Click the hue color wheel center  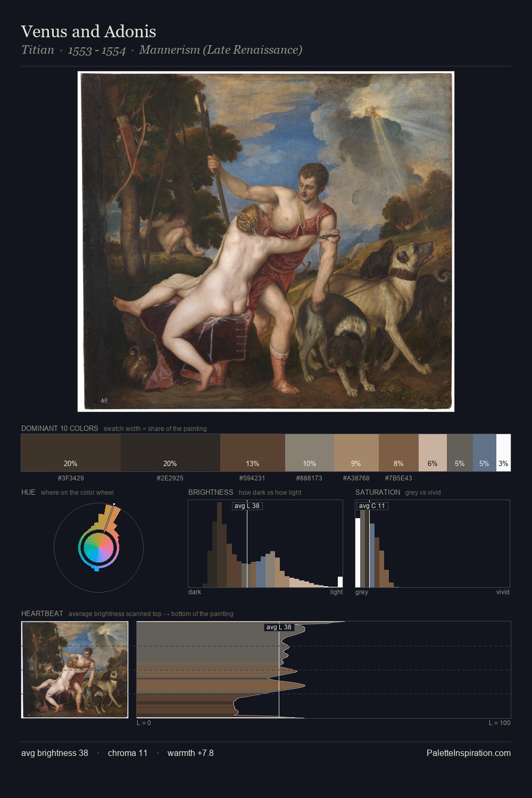[x=98, y=547]
